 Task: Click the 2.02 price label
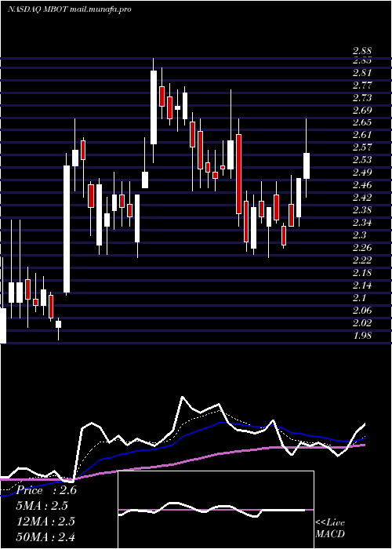(x=362, y=322)
